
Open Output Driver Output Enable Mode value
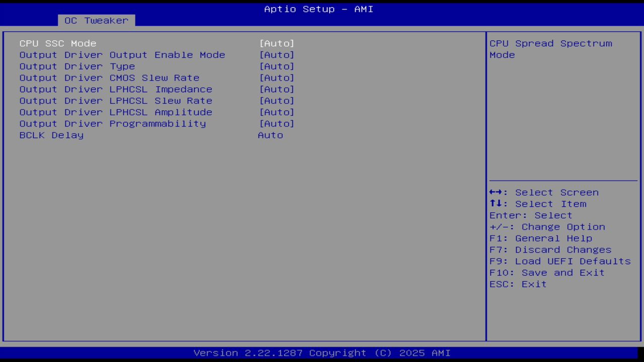(x=276, y=55)
